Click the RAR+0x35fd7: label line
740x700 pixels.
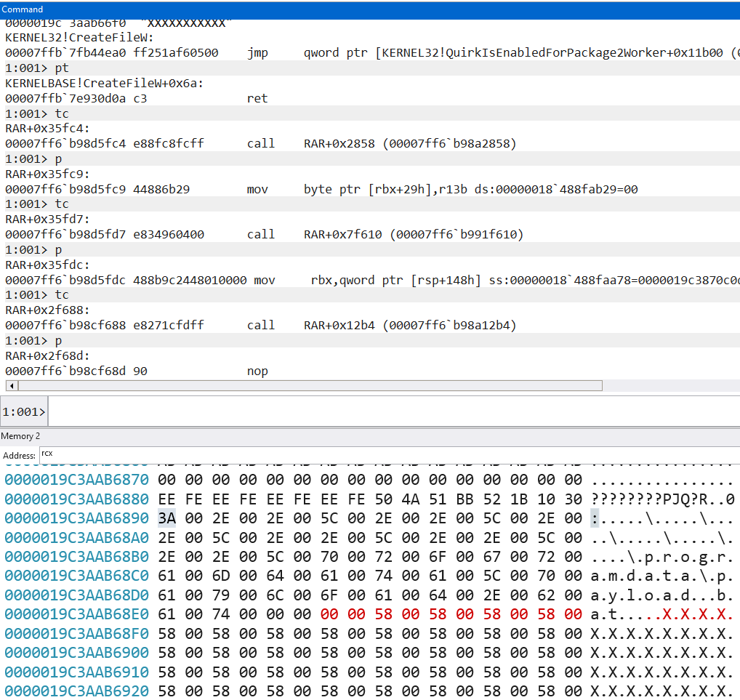click(47, 219)
